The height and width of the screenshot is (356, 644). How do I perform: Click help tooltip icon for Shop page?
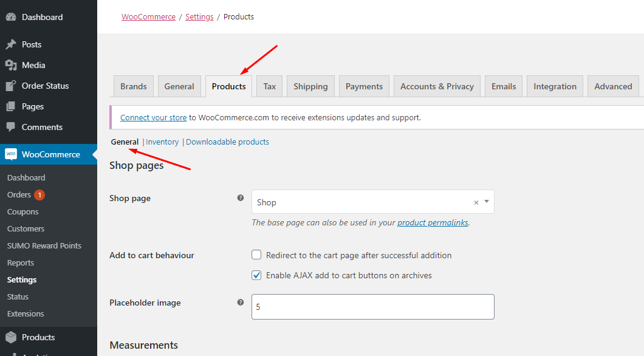coord(240,198)
